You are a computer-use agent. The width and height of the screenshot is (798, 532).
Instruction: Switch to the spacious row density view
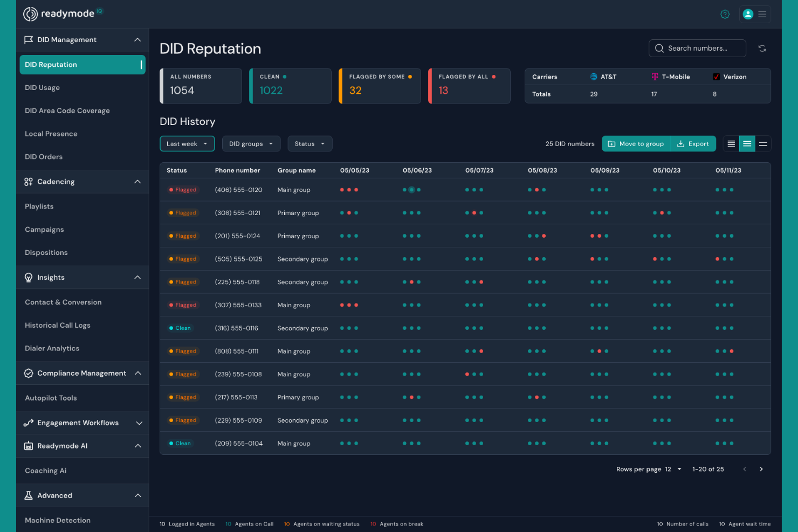click(x=763, y=144)
